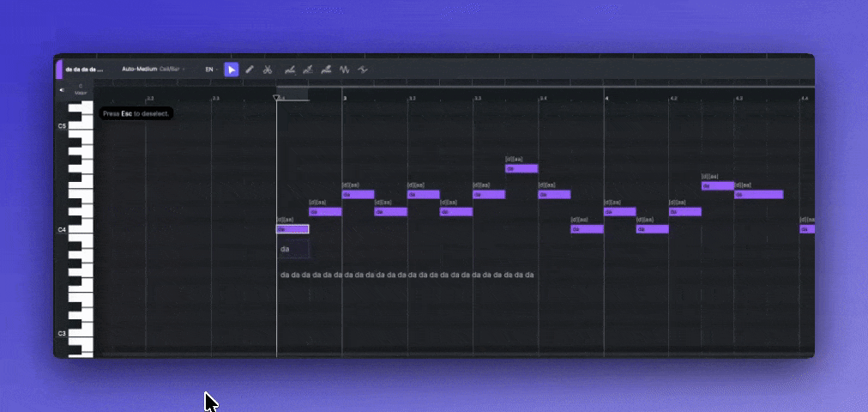Click the 'da da da da ...' track name
This screenshot has width=868, height=412.
(x=84, y=70)
